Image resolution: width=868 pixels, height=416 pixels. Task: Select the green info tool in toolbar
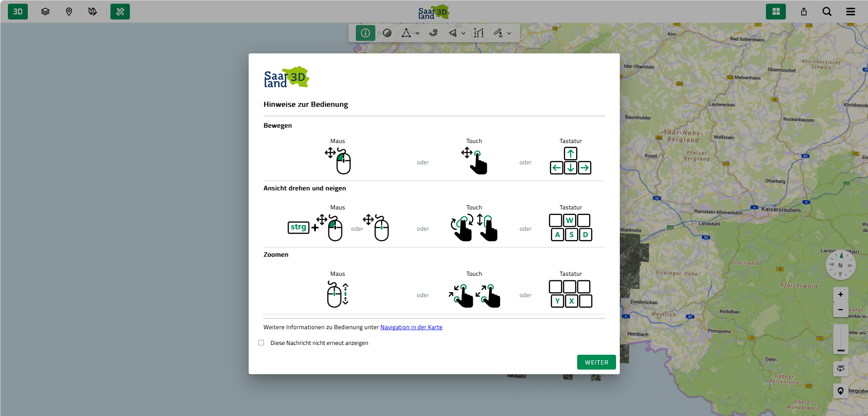(366, 33)
